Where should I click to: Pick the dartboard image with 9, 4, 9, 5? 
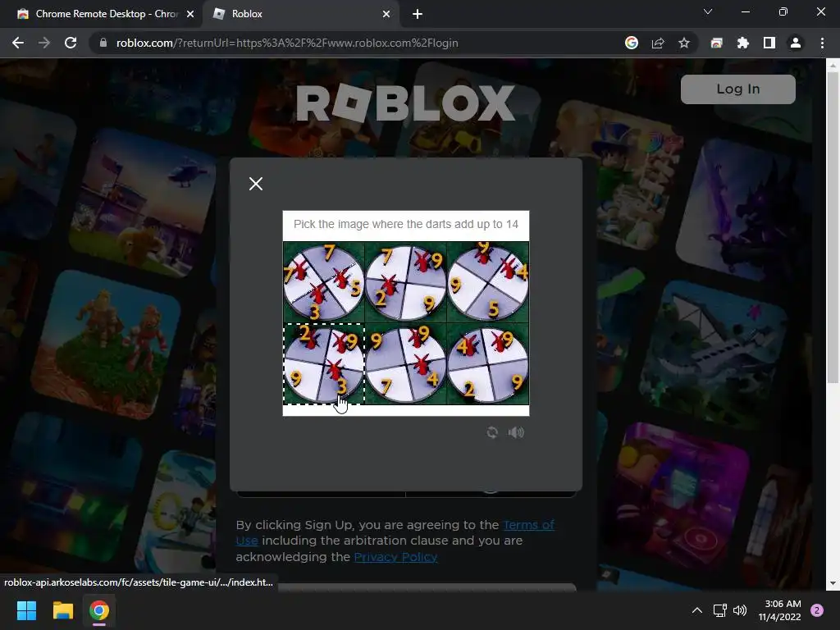click(x=487, y=282)
